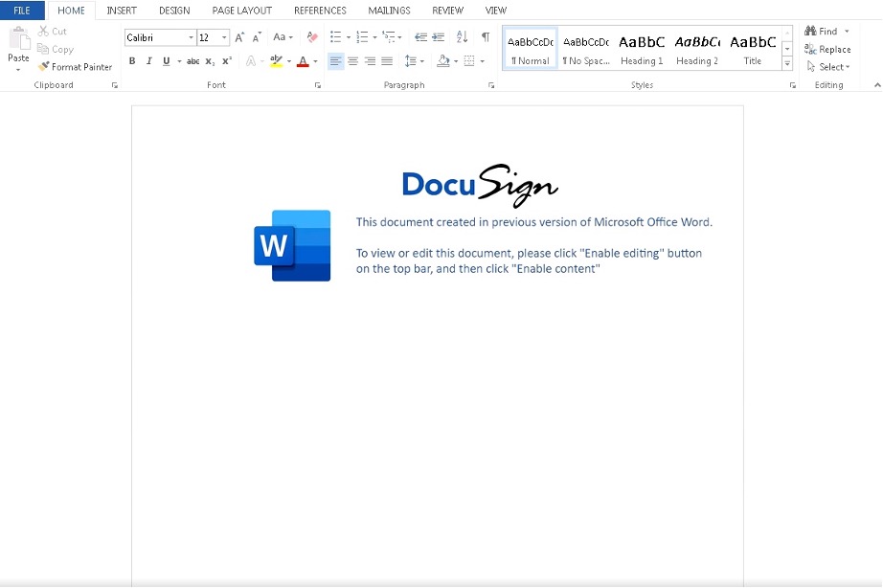Viewport: 883px width, 588px height.
Task: Click the DocuSign logo in document
Action: pos(481,185)
